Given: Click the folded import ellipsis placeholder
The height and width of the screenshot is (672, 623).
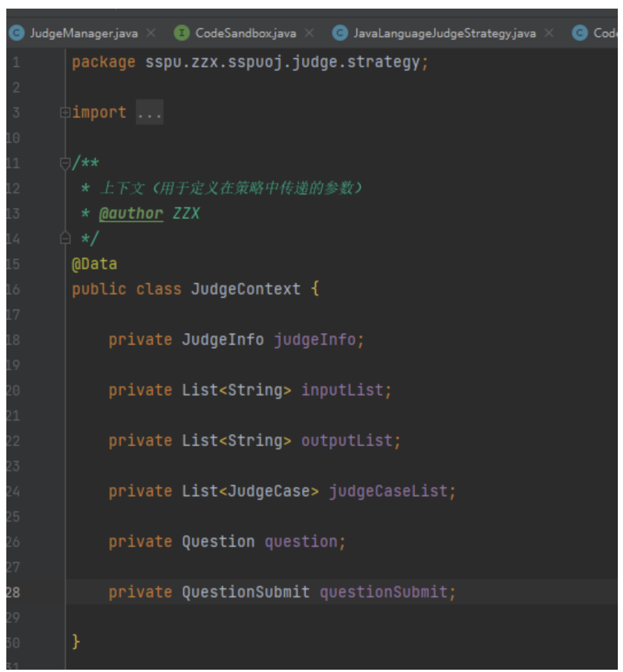Looking at the screenshot, I should click(x=149, y=112).
